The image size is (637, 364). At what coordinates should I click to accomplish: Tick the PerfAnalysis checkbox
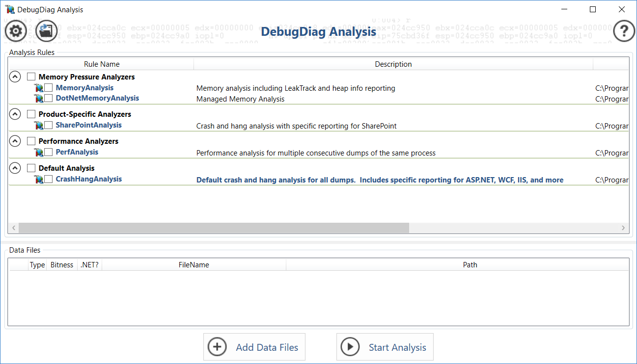pyautogui.click(x=49, y=152)
